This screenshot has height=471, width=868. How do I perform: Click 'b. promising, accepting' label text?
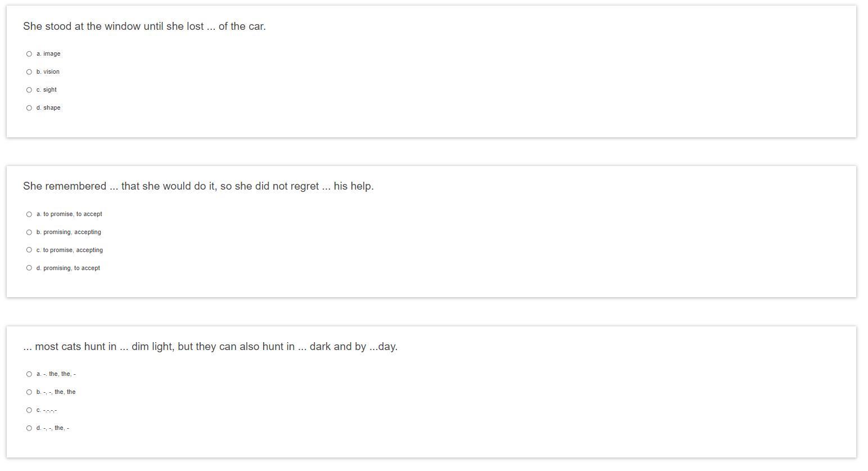point(69,232)
